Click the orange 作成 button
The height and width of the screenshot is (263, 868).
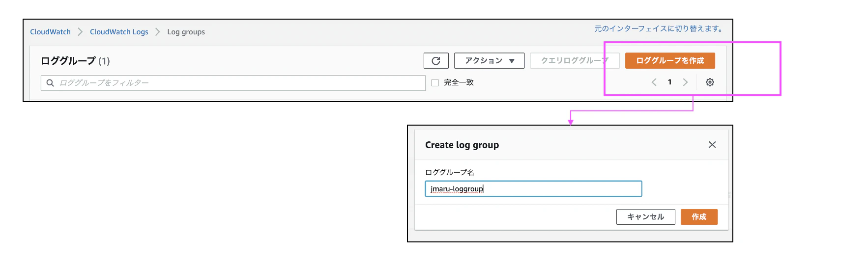699,217
